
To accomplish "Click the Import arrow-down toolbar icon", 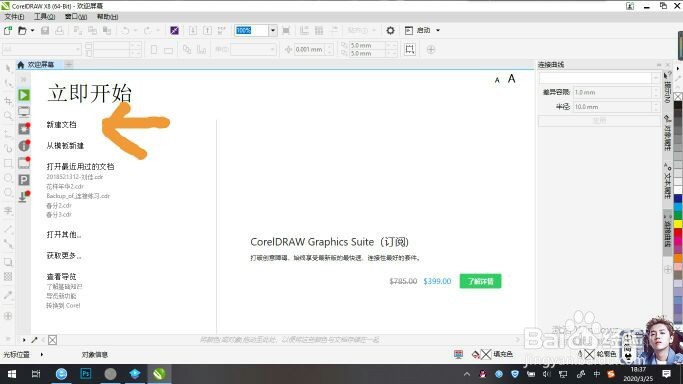I will [193, 30].
